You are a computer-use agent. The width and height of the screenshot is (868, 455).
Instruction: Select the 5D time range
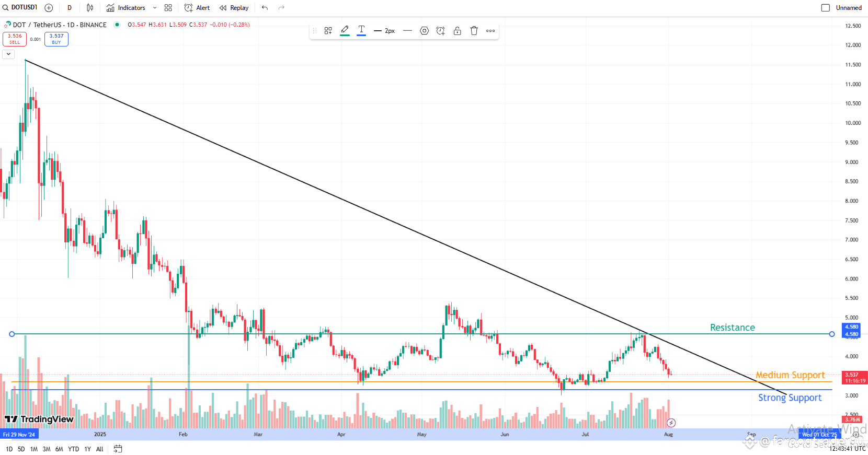click(x=21, y=449)
